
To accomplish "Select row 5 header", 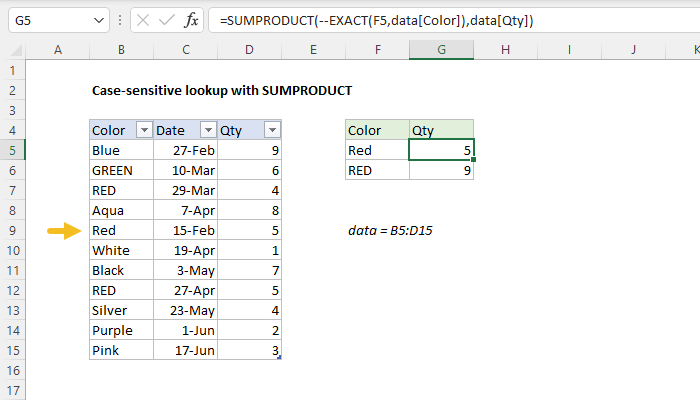I will click(x=12, y=150).
